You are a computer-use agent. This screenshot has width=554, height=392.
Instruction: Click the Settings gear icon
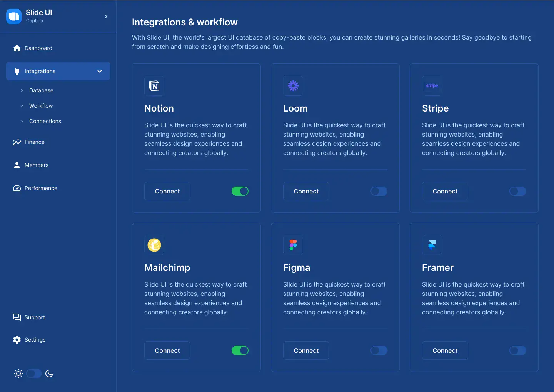click(17, 340)
